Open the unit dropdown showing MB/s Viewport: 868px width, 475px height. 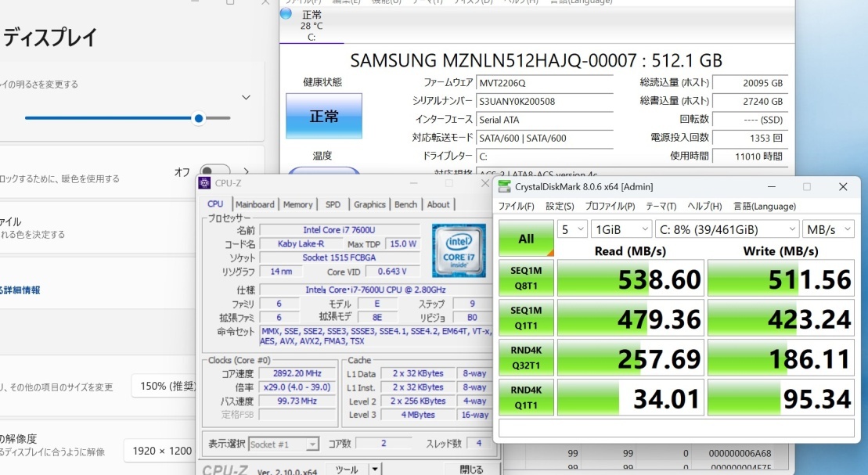click(828, 229)
